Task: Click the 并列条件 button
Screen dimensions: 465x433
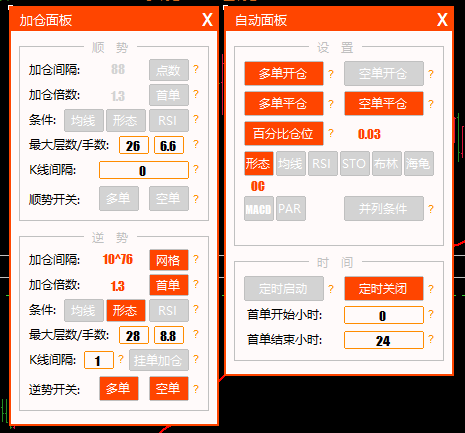Action: tap(384, 209)
